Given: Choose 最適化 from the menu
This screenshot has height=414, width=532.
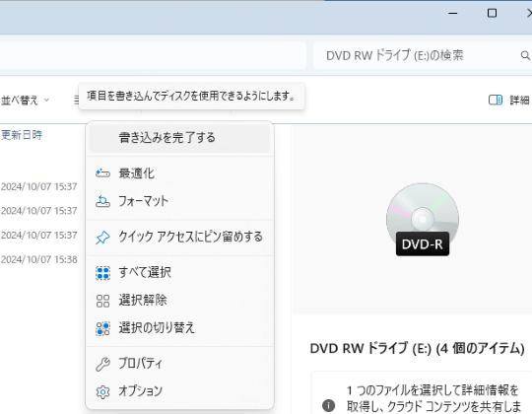Looking at the screenshot, I should pos(179,173).
